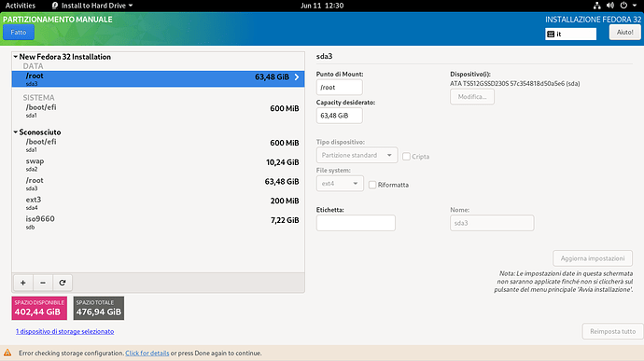Click the 'sda3' heading on right panel

[x=324, y=56]
